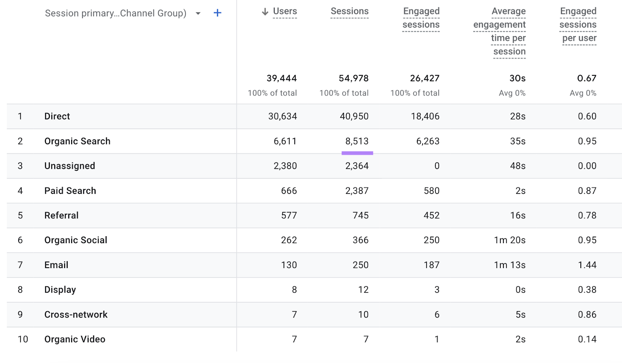The image size is (622, 364).
Task: Select the Organic Search channel row
Action: coord(77,141)
